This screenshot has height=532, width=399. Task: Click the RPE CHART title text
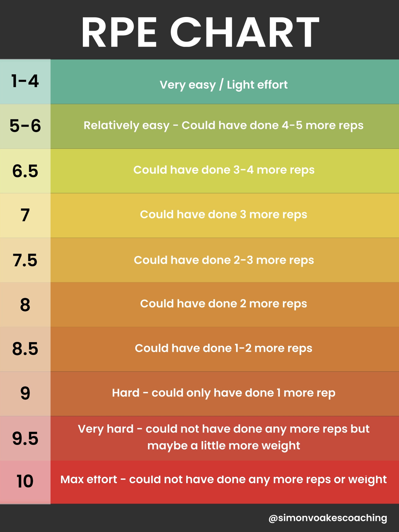tap(200, 32)
